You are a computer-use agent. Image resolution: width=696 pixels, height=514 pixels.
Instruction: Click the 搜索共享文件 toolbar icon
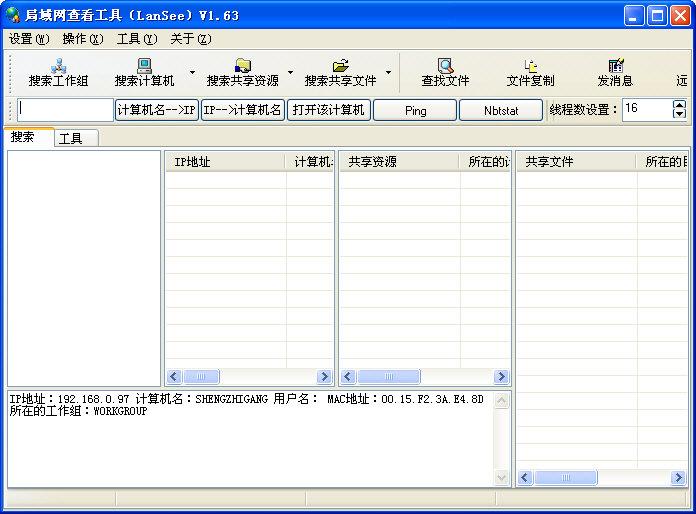coord(340,66)
